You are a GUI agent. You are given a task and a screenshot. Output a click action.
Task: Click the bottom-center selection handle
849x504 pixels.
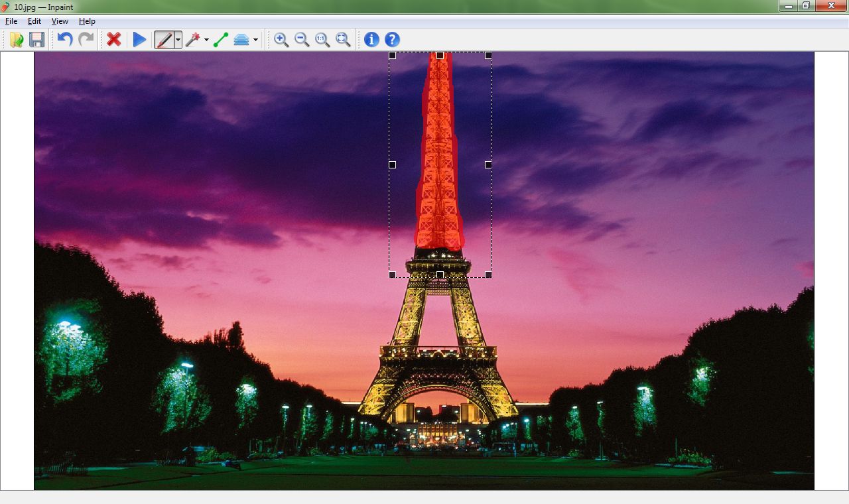(440, 275)
